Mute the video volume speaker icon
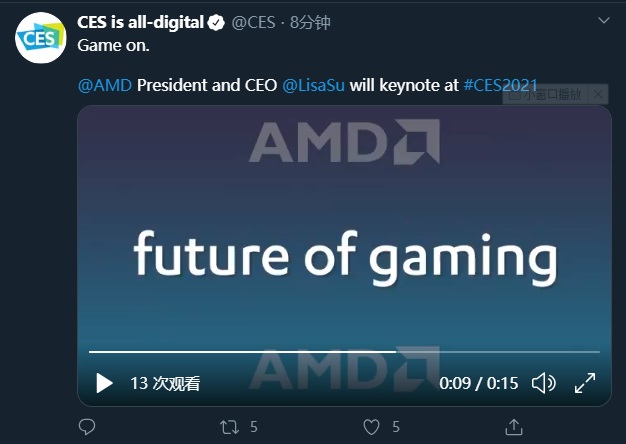Image resolution: width=626 pixels, height=444 pixels. pyautogui.click(x=543, y=383)
